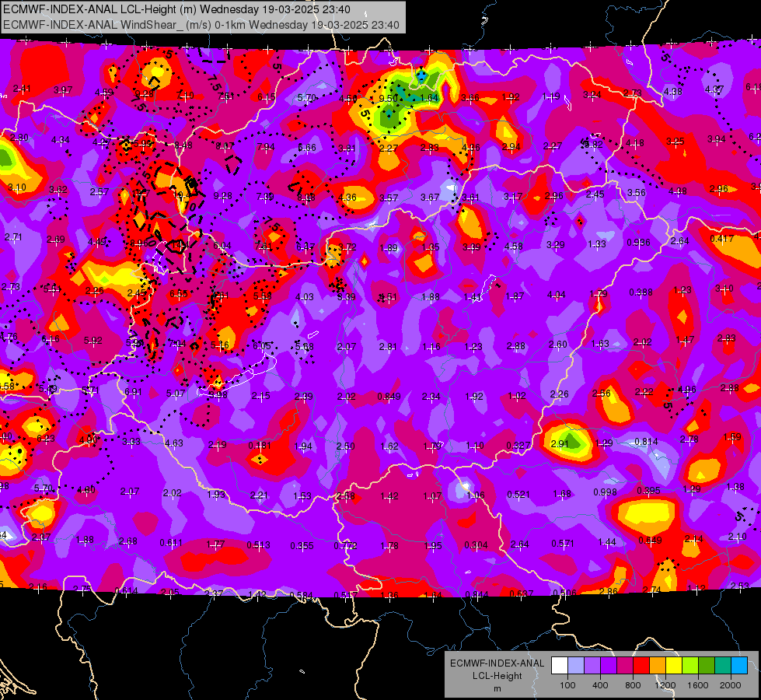Click the wind shear value 0.849
Image resolution: width=761 pixels, height=700 pixels.
[389, 397]
